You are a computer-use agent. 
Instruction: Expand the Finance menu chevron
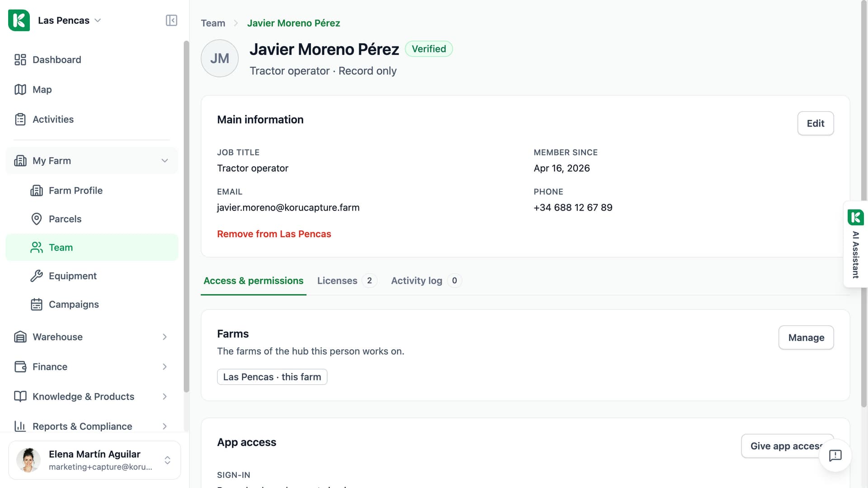[x=165, y=367]
